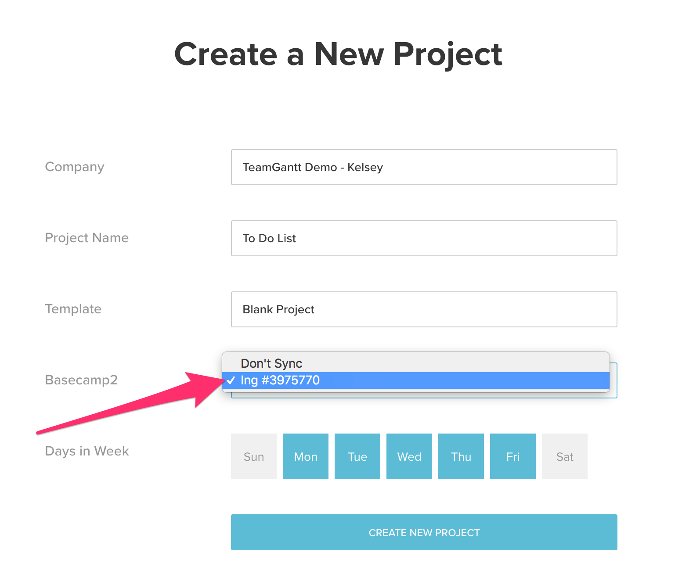Screen dimensions: 700x588
Task: Open the Template dropdown showing Blank Project
Action: point(424,309)
